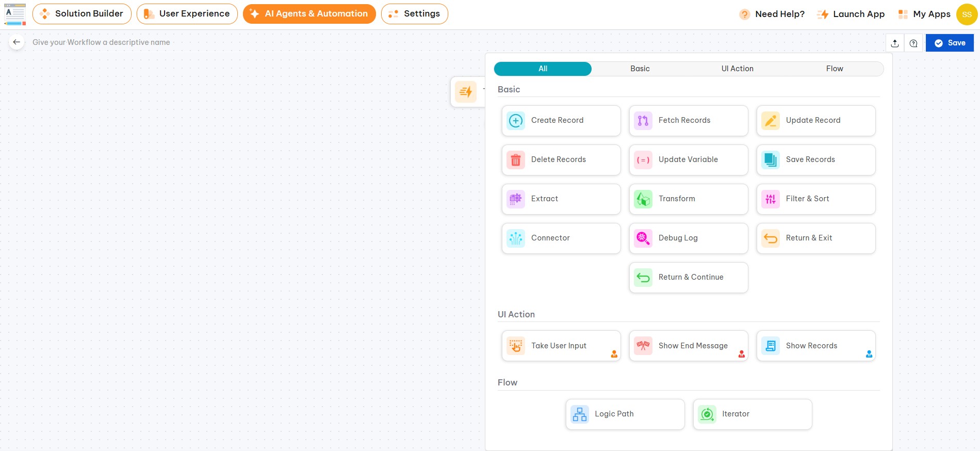This screenshot has height=451, width=980.
Task: Switch to the Flow tab
Action: tap(835, 69)
